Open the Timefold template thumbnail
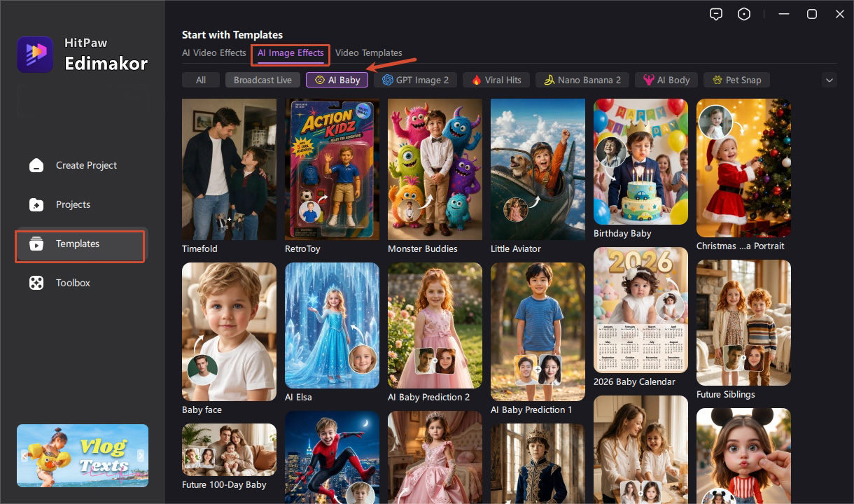Screen dimensions: 854x504 pos(229,169)
